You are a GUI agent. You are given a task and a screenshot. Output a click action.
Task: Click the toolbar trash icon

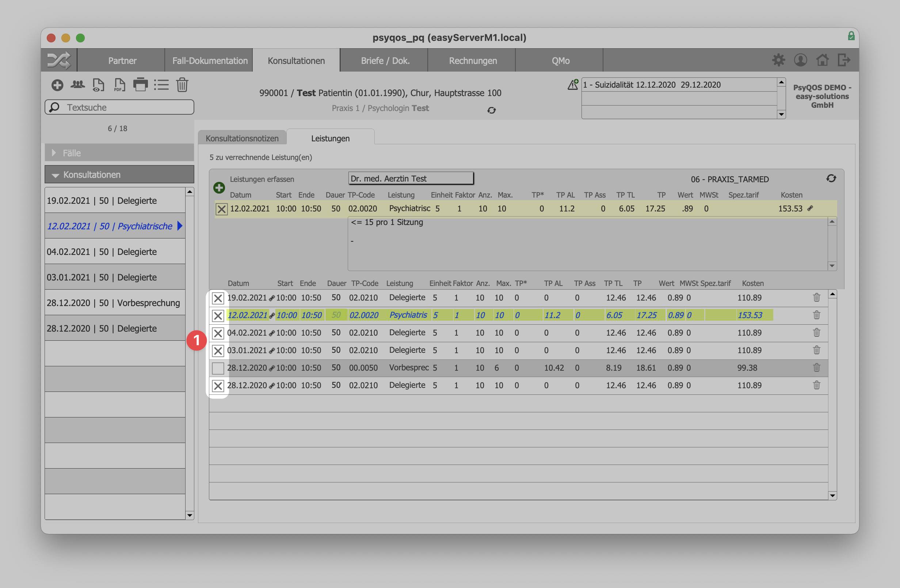click(x=182, y=85)
